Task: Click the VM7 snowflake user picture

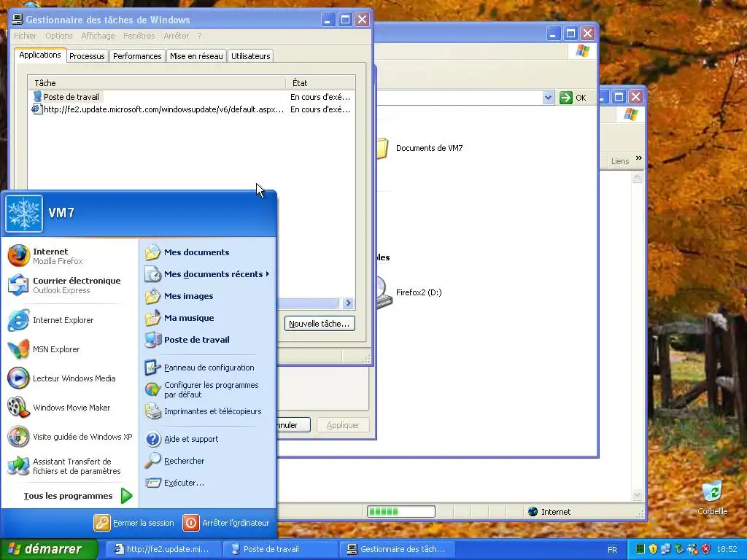Action: [24, 214]
